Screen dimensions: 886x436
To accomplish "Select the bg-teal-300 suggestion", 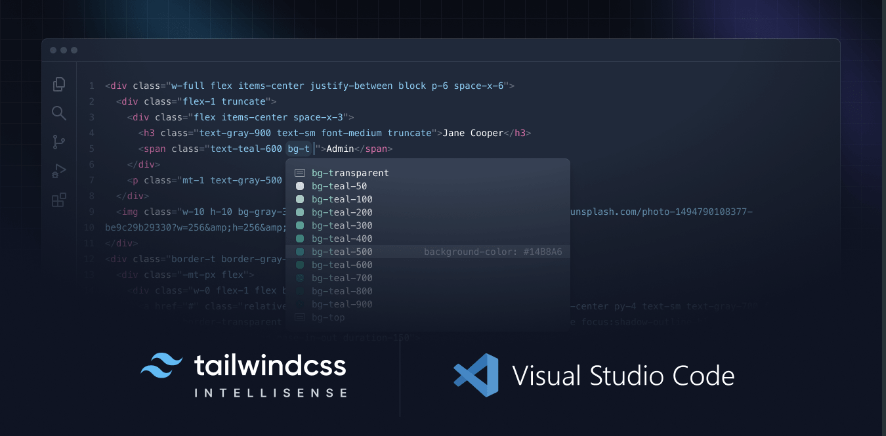I will 428,225.
